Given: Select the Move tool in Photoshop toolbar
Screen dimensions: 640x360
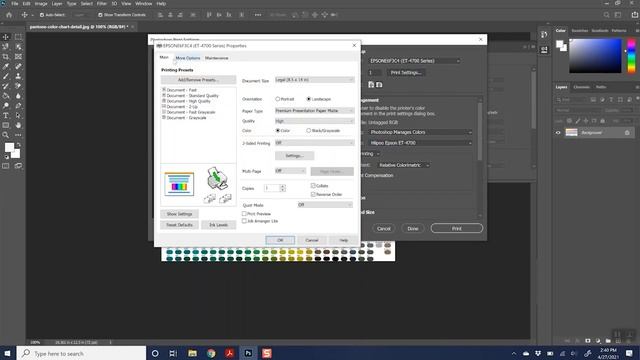Looking at the screenshot, I should click(6, 37).
